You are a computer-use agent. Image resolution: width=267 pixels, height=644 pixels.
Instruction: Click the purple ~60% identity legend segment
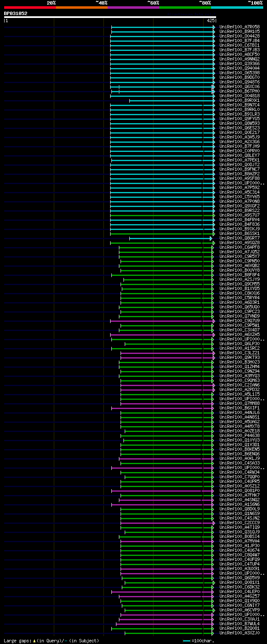(133, 8)
